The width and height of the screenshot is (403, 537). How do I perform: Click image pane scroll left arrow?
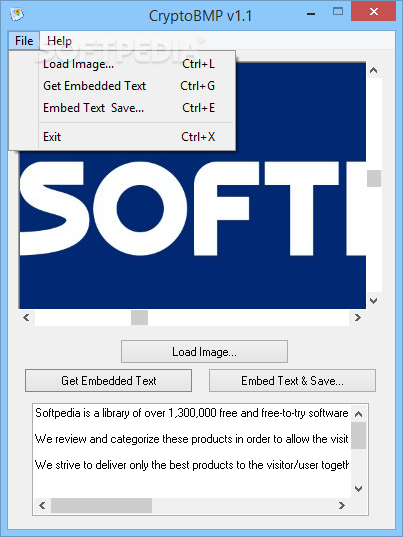point(26,317)
